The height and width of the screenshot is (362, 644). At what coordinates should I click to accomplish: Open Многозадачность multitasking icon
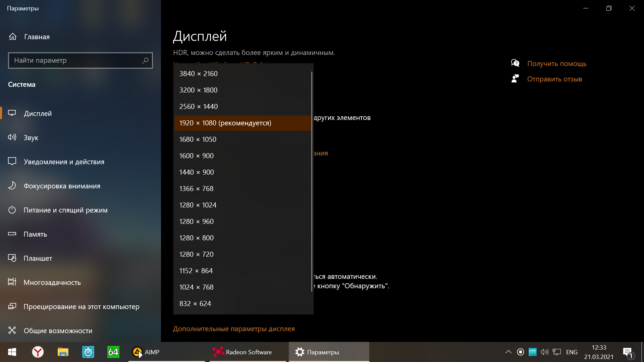pyautogui.click(x=12, y=282)
